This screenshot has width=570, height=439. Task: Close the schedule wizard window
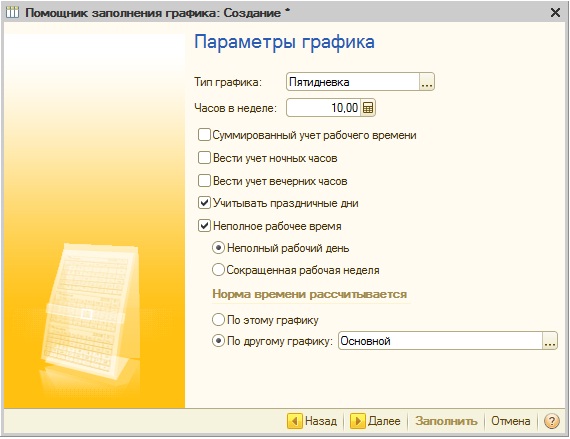click(555, 13)
